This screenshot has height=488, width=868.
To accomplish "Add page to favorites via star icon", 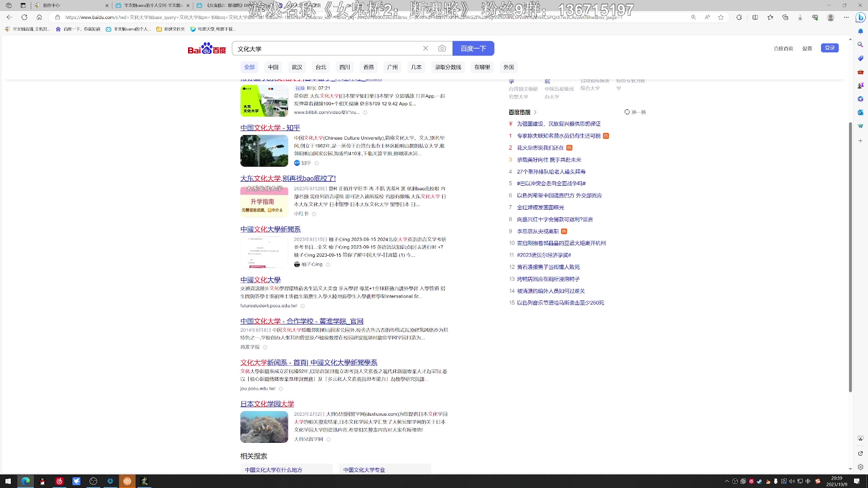I will 722,17.
